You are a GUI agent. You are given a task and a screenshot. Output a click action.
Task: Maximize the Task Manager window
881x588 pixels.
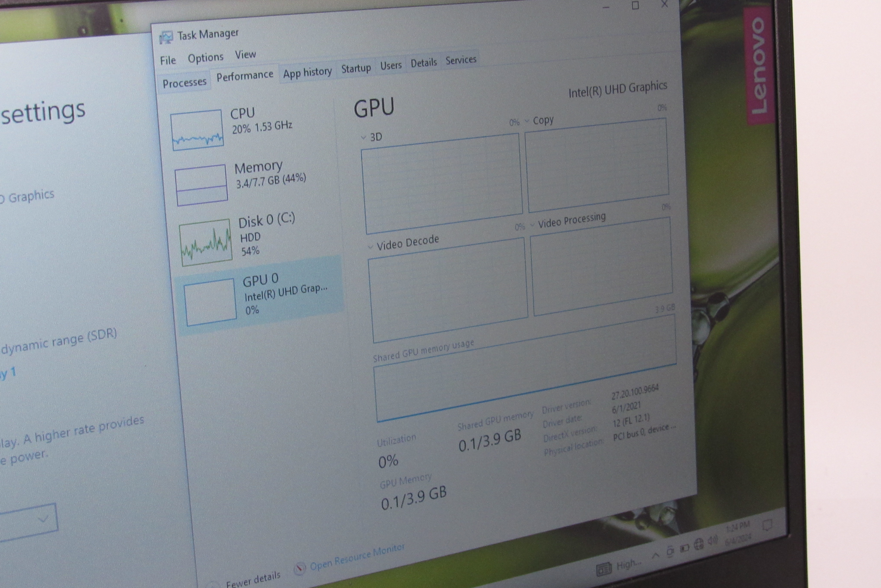(x=635, y=6)
